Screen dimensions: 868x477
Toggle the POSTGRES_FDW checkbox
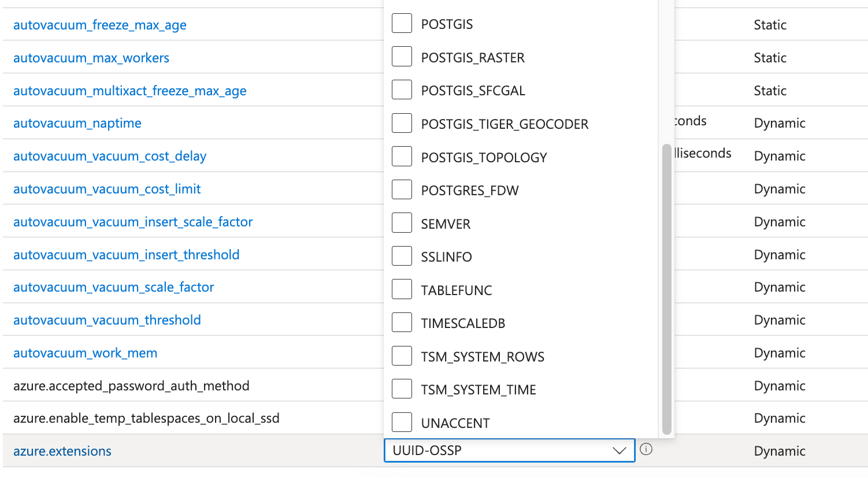[x=402, y=190]
